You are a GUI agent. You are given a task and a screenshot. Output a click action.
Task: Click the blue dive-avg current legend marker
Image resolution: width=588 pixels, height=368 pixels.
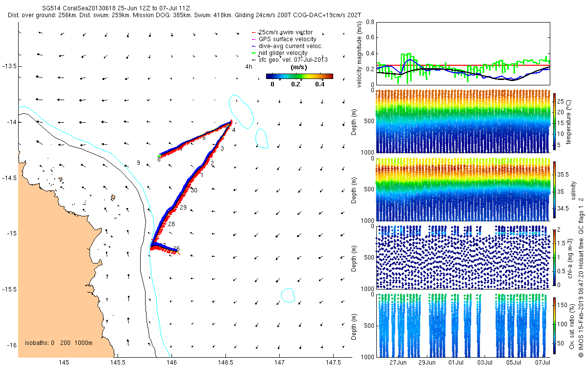point(254,46)
